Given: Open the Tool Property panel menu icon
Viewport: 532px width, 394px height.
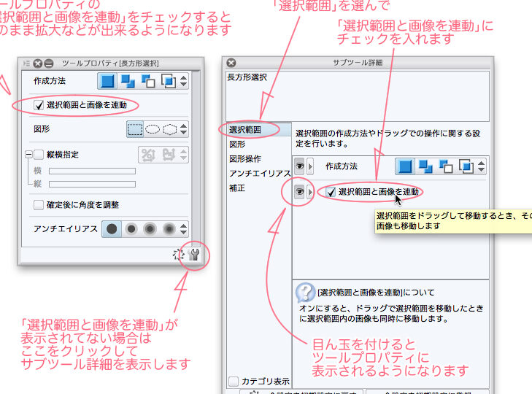Looking at the screenshot, I should point(26,63).
